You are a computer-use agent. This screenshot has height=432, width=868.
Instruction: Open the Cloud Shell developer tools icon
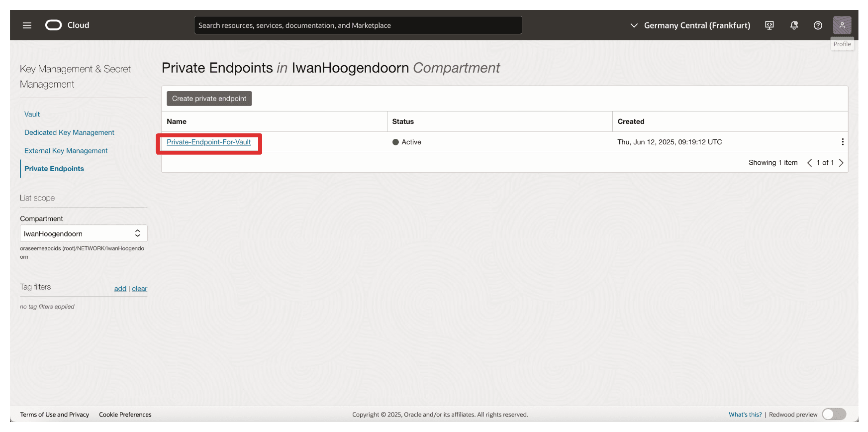(770, 25)
